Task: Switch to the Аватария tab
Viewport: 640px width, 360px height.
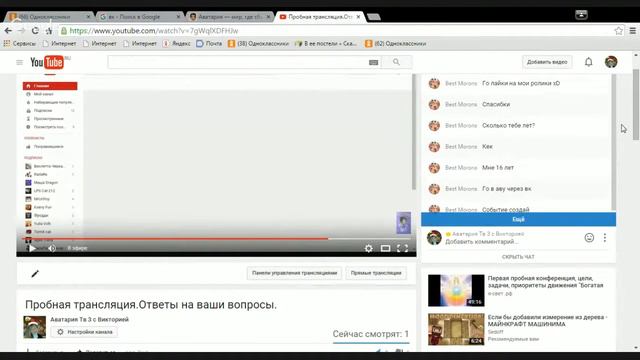Action: pos(230,17)
